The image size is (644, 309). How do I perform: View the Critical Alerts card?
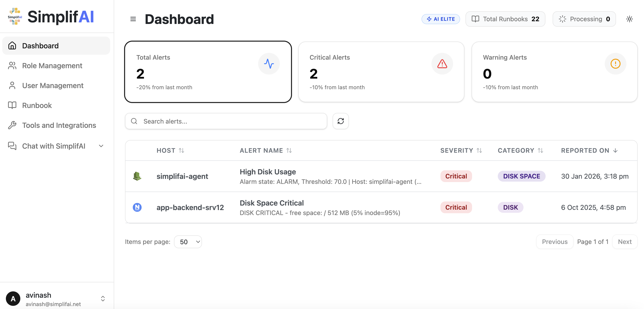381,72
